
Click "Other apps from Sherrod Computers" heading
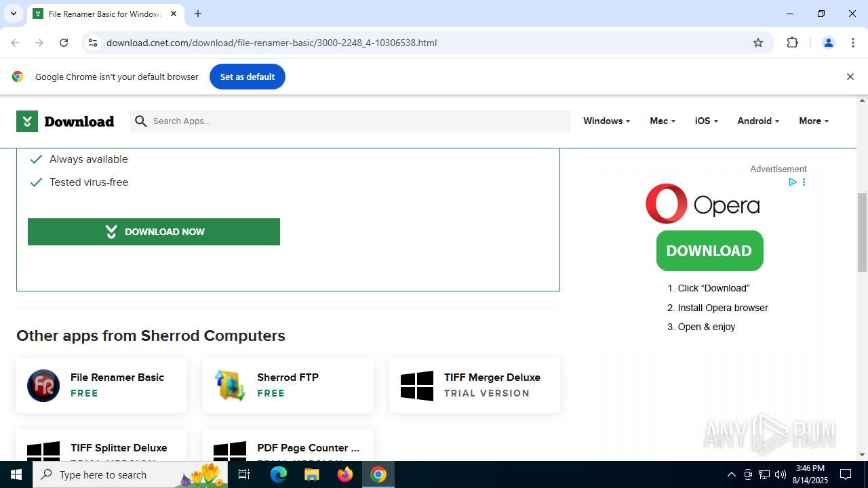(151, 336)
